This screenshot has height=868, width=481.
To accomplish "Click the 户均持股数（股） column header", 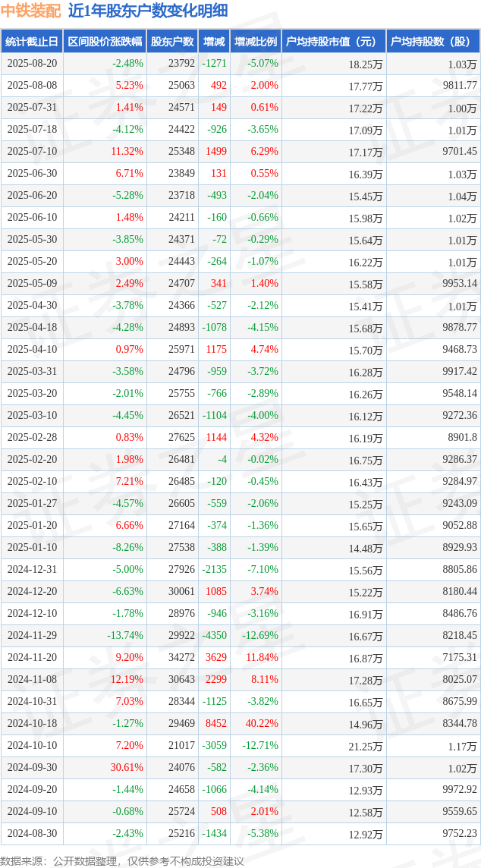I will point(433,41).
